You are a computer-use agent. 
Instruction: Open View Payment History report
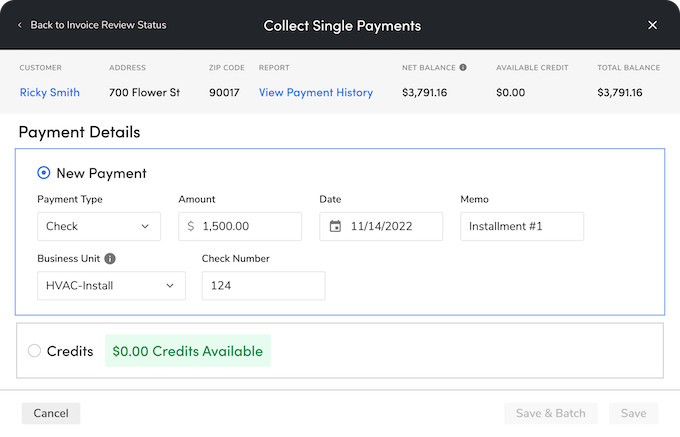pos(316,93)
